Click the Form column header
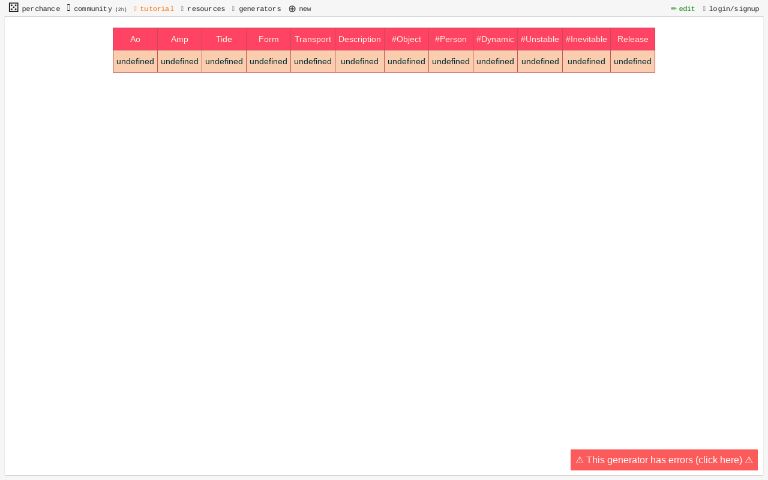768x480 pixels. (x=268, y=39)
